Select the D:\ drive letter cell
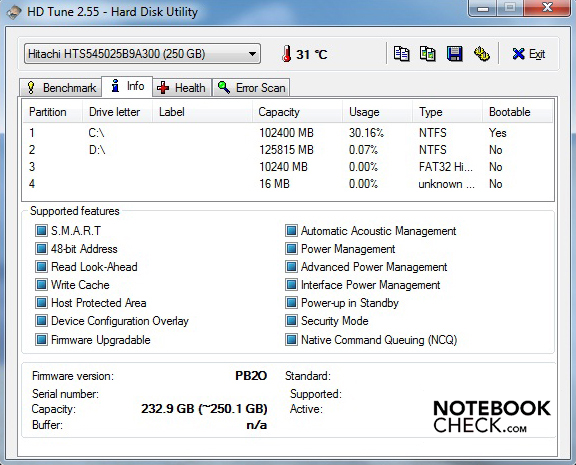 click(x=97, y=150)
